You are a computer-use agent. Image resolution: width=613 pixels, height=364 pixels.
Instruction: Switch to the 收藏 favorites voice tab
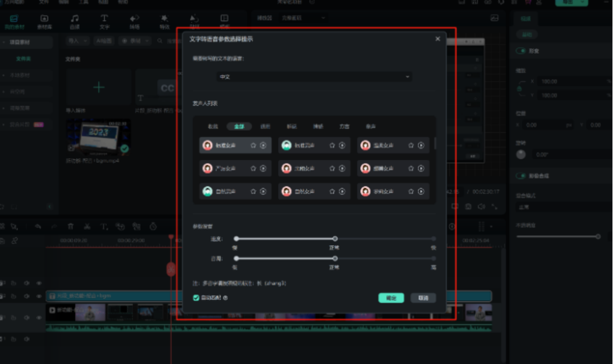click(x=212, y=126)
